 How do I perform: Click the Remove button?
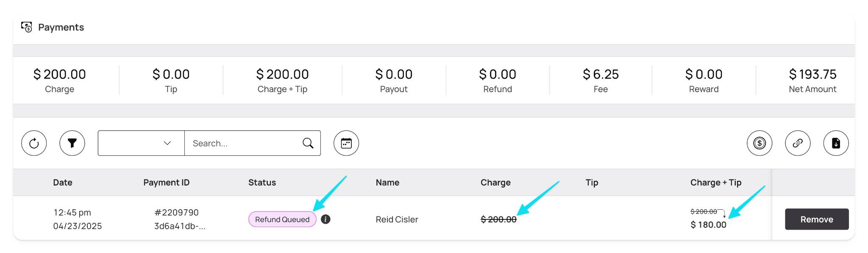point(817,219)
